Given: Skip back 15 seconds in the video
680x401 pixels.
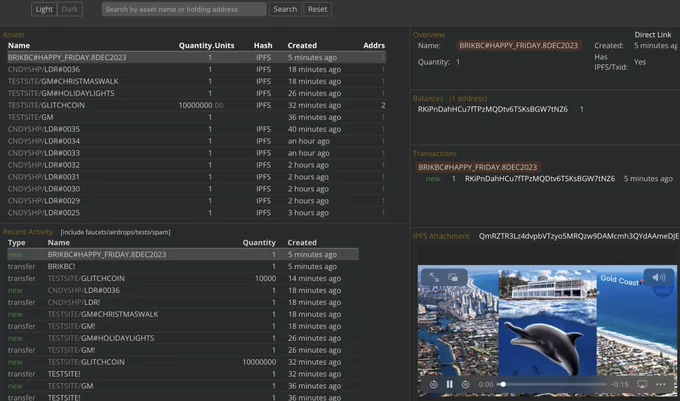Looking at the screenshot, I should point(433,384).
